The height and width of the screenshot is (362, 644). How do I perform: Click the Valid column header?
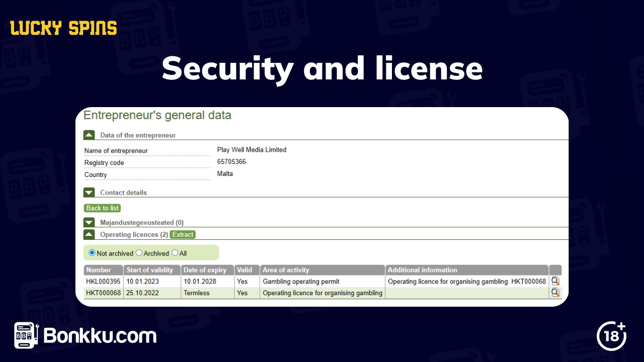(x=247, y=270)
